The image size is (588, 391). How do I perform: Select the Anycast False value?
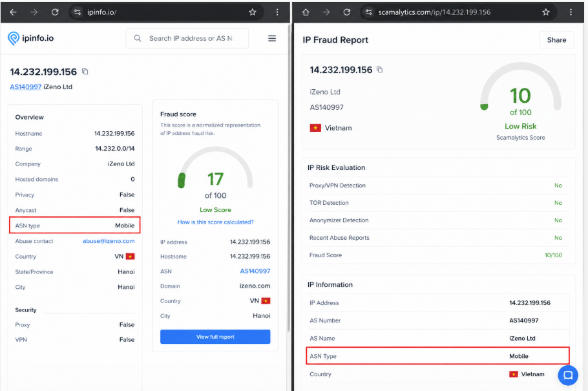(127, 210)
